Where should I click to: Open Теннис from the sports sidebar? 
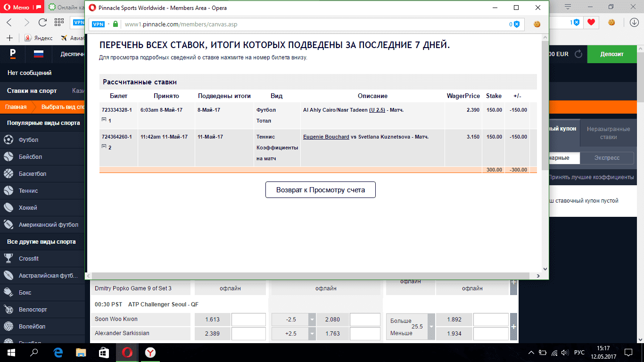[x=8, y=191]
